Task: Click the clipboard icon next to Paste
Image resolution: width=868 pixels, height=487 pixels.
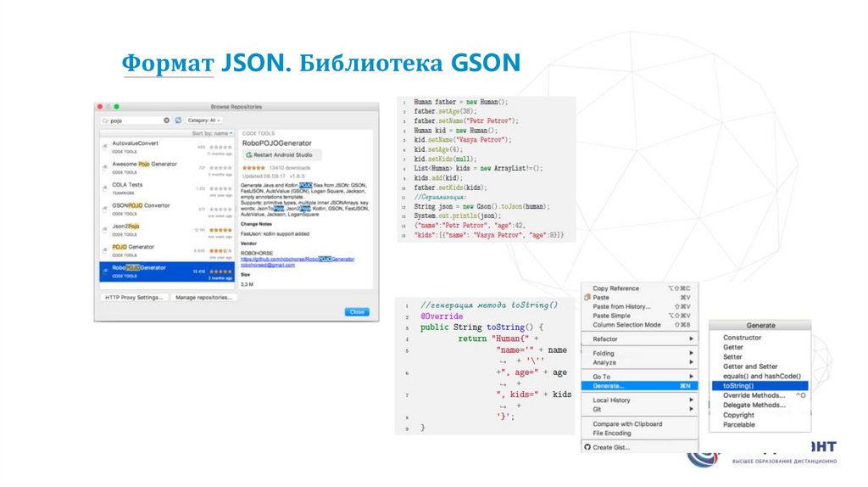Action: tap(587, 298)
